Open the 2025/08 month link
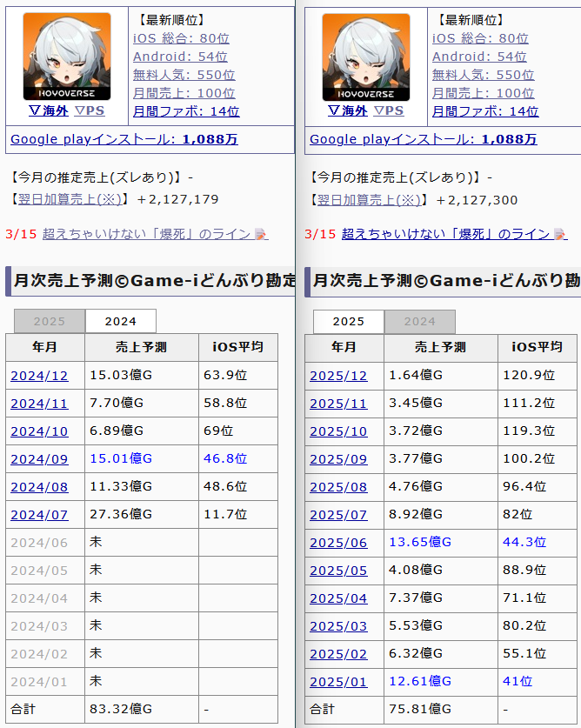The width and height of the screenshot is (581, 728). 338,487
